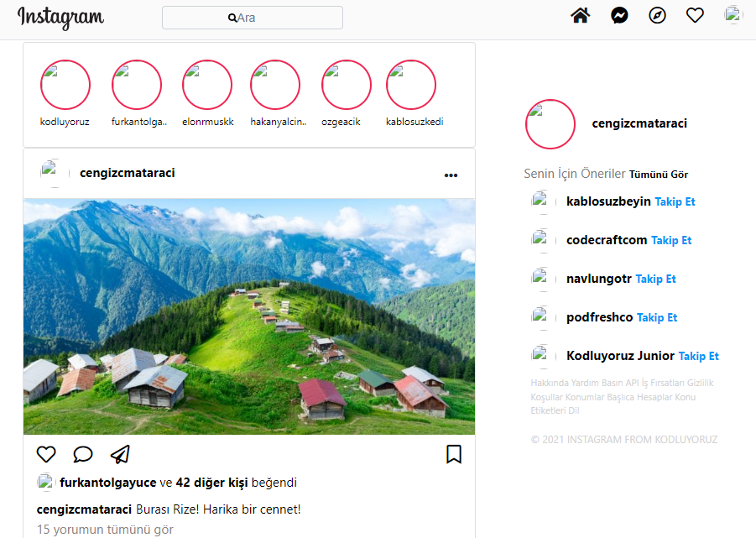Open podfreshco's profile in suggestions
This screenshot has width=756, height=538.
602,317
